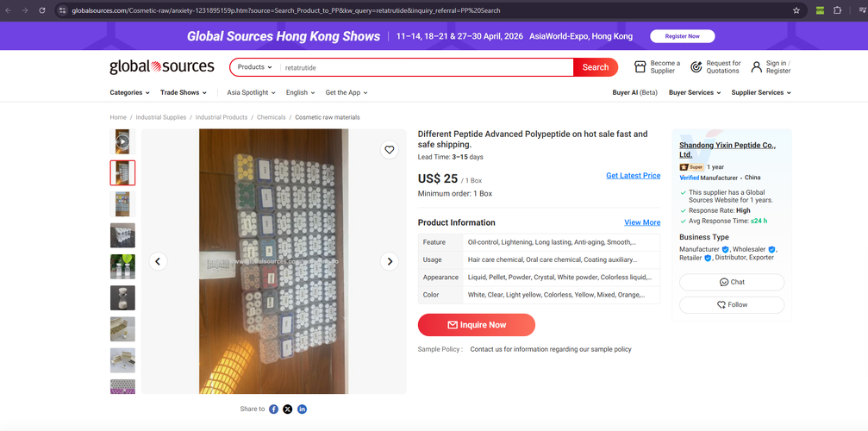Click the retatrutide search input field
Viewport: 868px width, 431px height.
(427, 67)
